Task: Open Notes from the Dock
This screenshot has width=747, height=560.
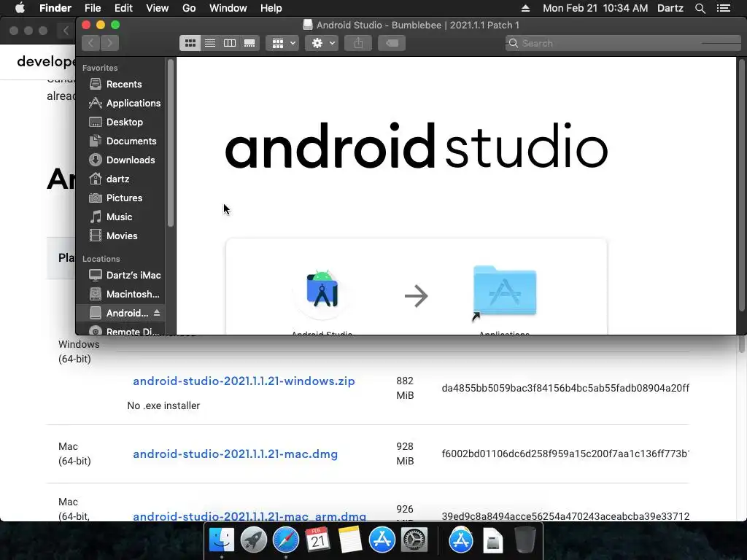Action: click(x=350, y=540)
